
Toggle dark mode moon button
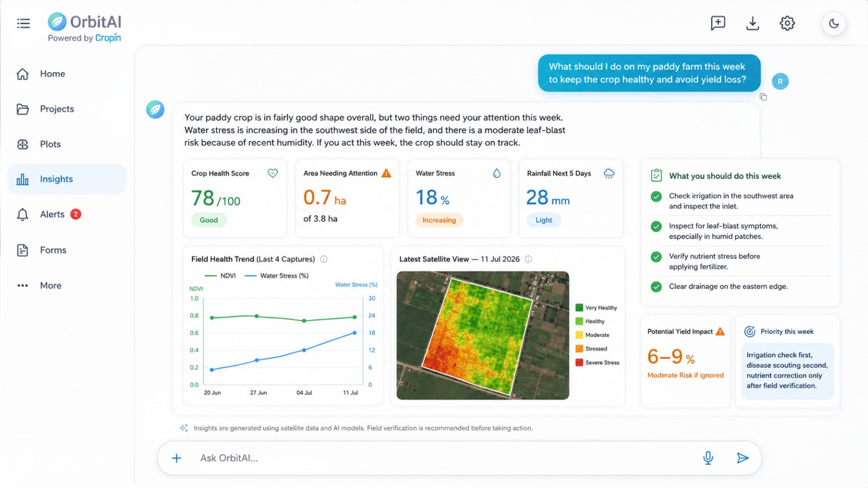[x=834, y=24]
